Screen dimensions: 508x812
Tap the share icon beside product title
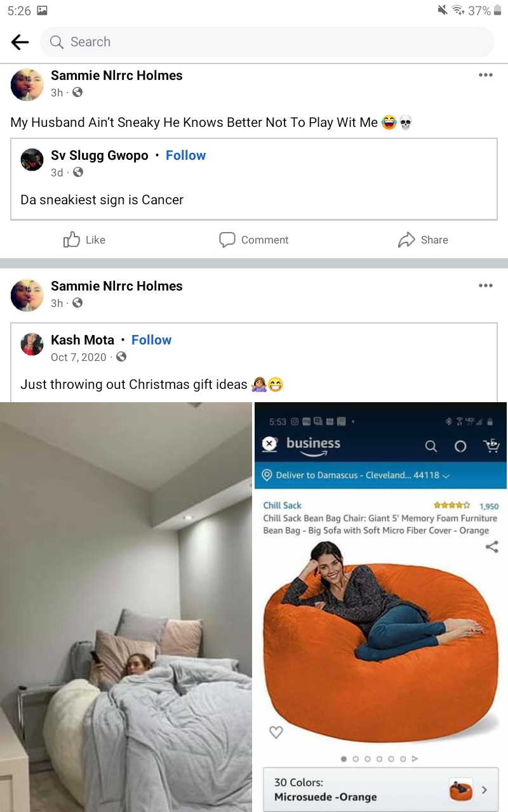492,547
